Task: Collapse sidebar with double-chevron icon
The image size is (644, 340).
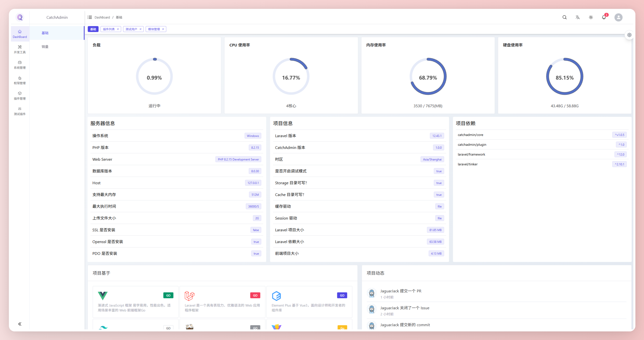Action: (x=20, y=324)
